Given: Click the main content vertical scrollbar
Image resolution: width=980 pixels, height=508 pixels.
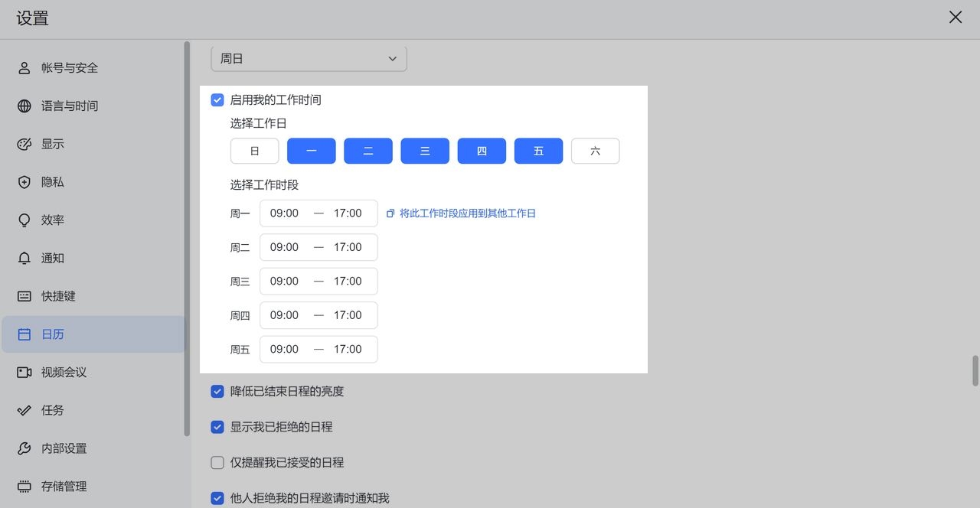Looking at the screenshot, I should [975, 371].
